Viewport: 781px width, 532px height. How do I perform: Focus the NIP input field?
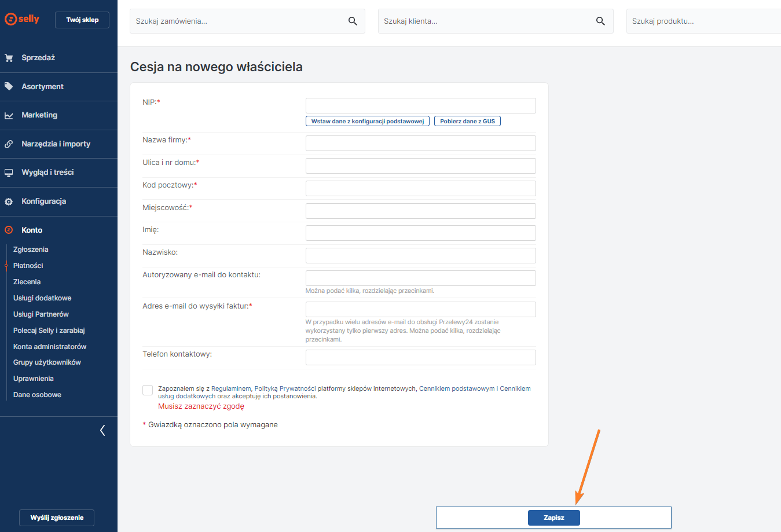click(x=420, y=105)
